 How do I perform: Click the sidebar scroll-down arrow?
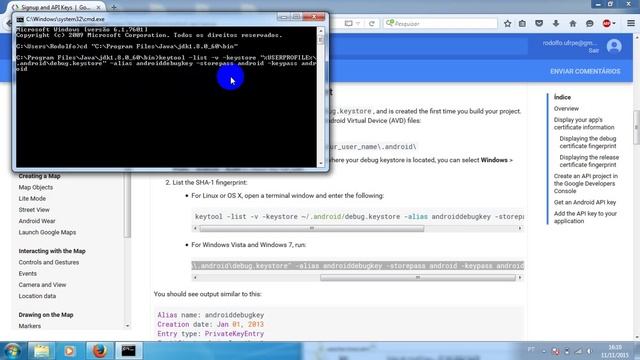click(x=127, y=326)
